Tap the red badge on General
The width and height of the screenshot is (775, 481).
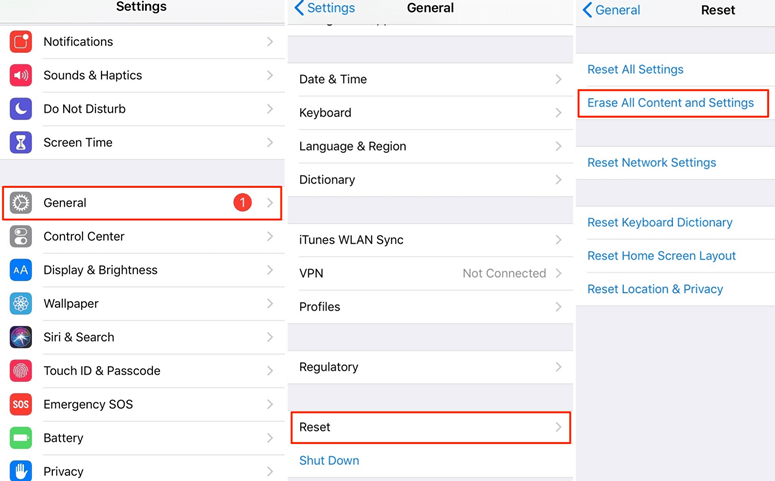click(x=243, y=203)
